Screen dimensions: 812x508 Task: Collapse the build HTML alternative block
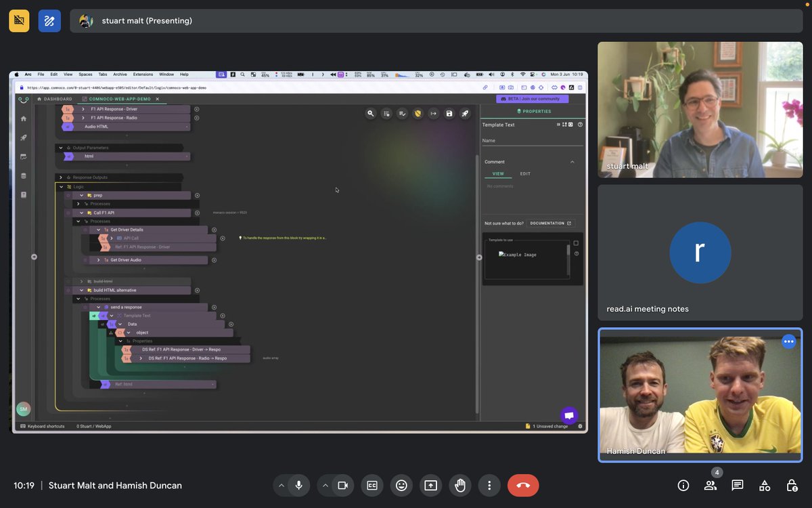(81, 290)
